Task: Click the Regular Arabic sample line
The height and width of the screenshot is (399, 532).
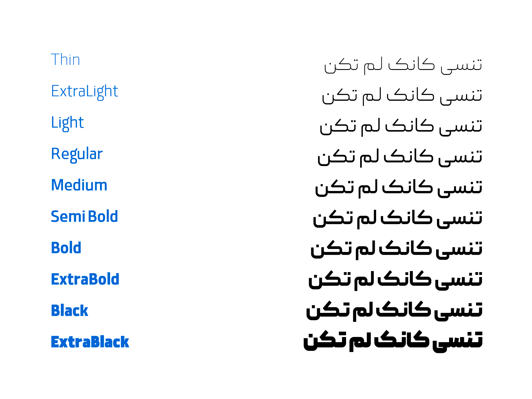Action: click(x=400, y=158)
